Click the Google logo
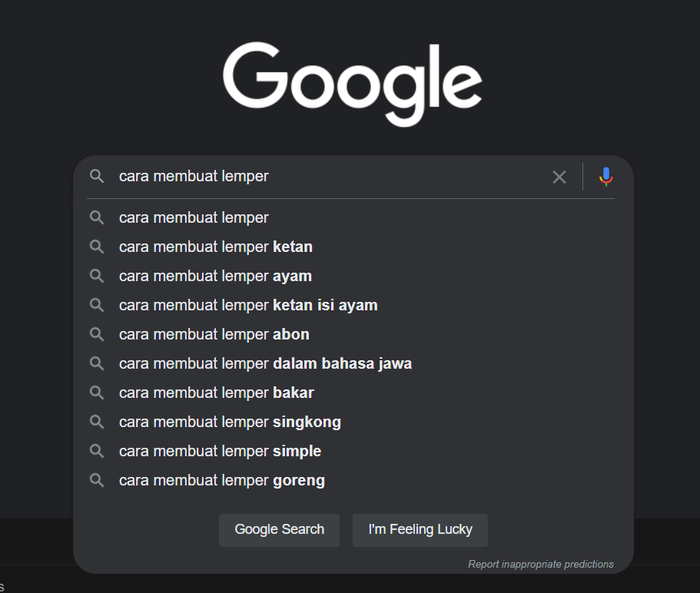 [x=353, y=84]
